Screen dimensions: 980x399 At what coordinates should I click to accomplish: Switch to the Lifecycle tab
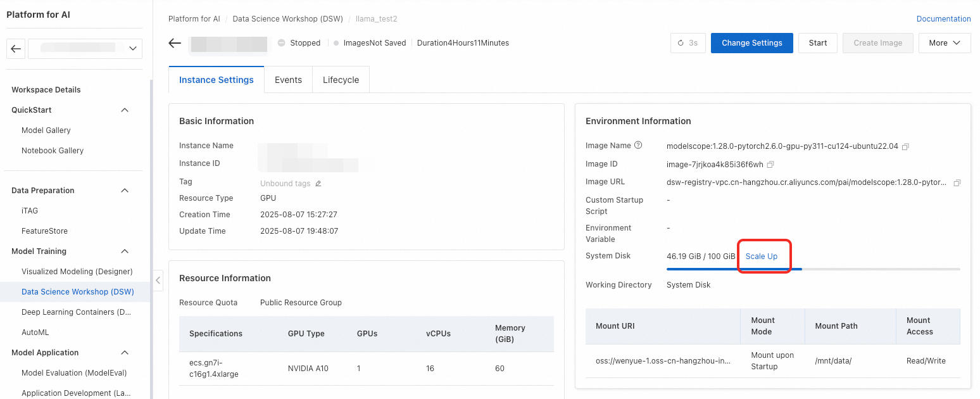[x=341, y=80]
